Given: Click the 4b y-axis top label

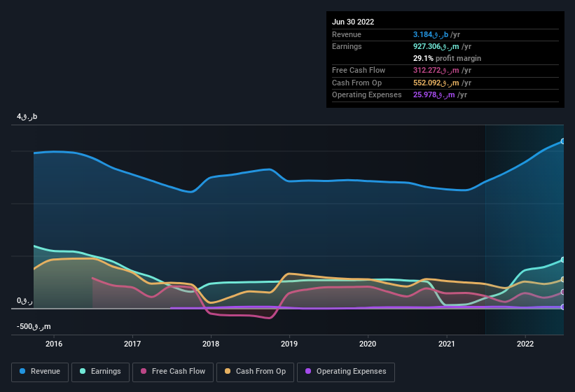Looking at the screenshot, I should tap(27, 116).
